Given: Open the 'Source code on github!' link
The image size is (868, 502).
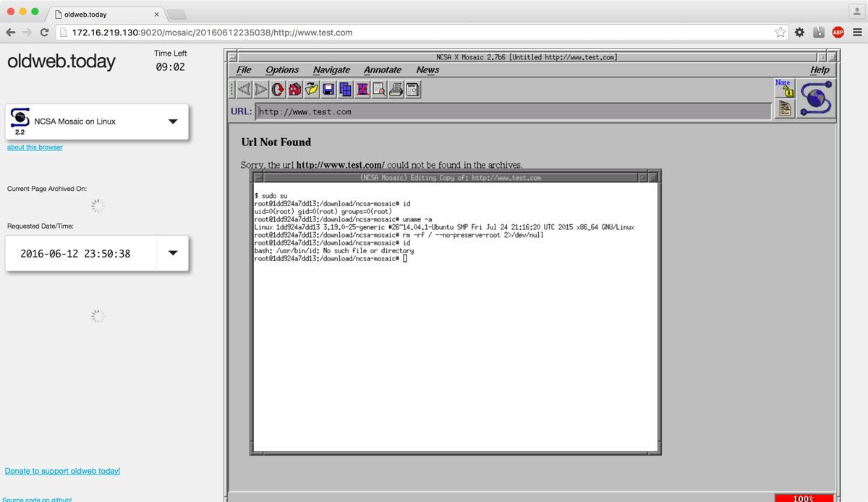Looking at the screenshot, I should click(x=37, y=499).
